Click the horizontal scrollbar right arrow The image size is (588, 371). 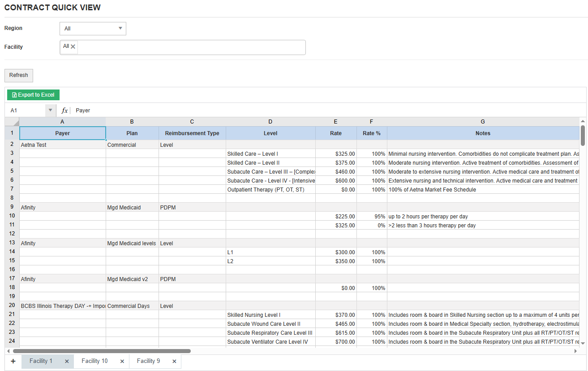576,351
